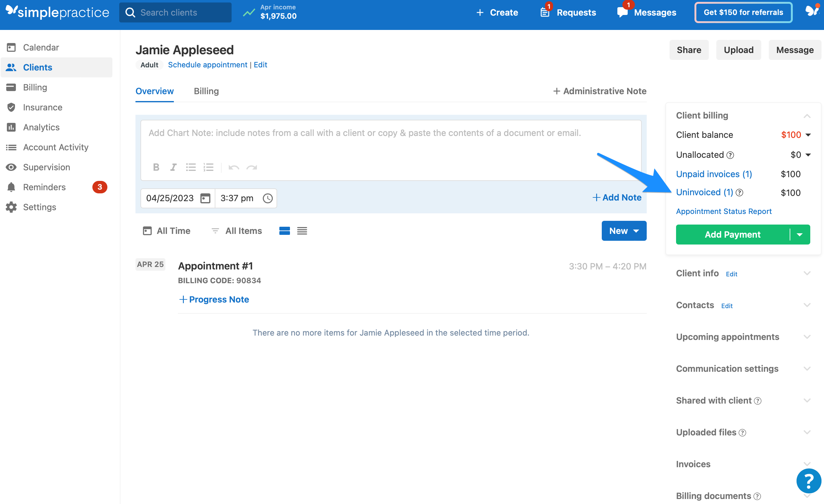Screen dimensions: 824x504
Task: Open Settings in the sidebar
Action: pos(57,207)
